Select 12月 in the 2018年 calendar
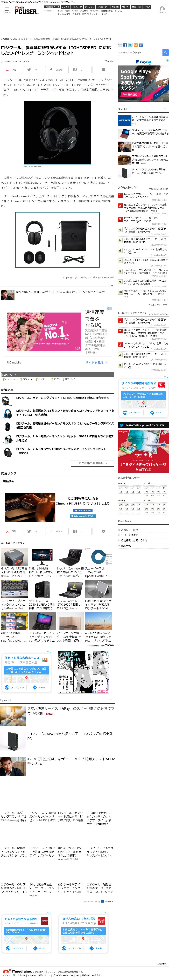 (120, 505)
